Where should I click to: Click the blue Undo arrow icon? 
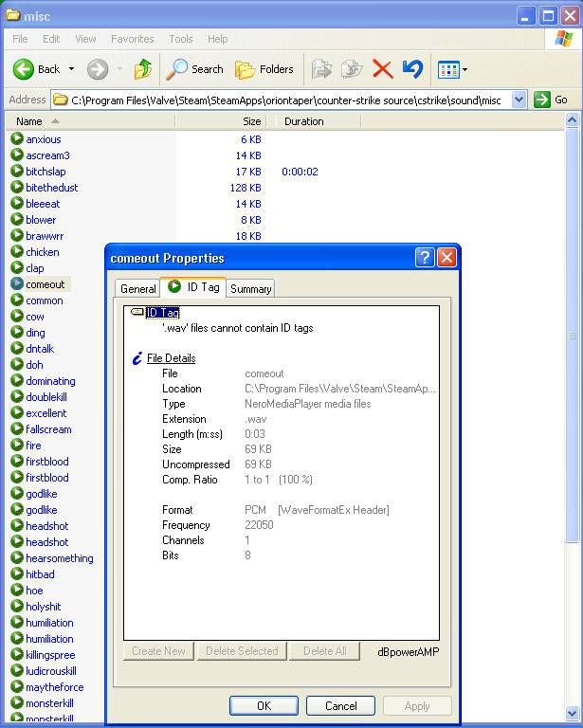point(412,69)
